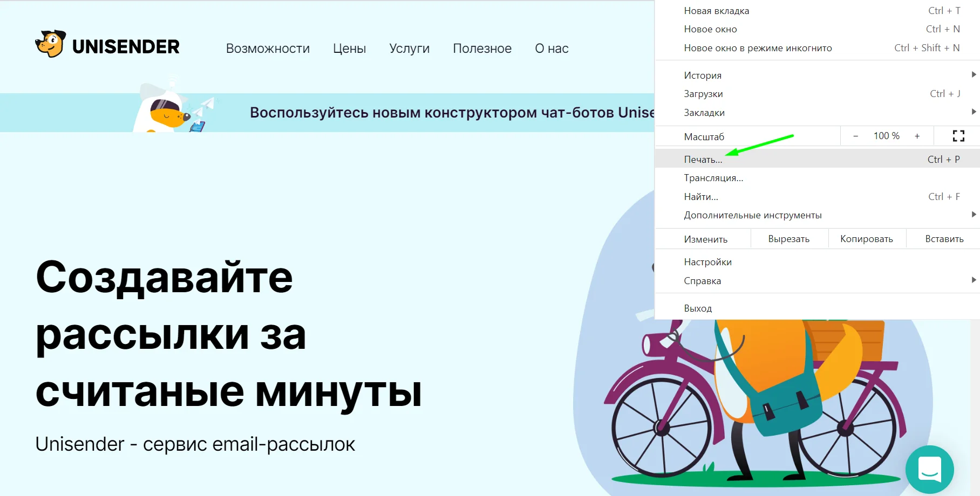Click the 100 % zoom value

[x=886, y=136]
